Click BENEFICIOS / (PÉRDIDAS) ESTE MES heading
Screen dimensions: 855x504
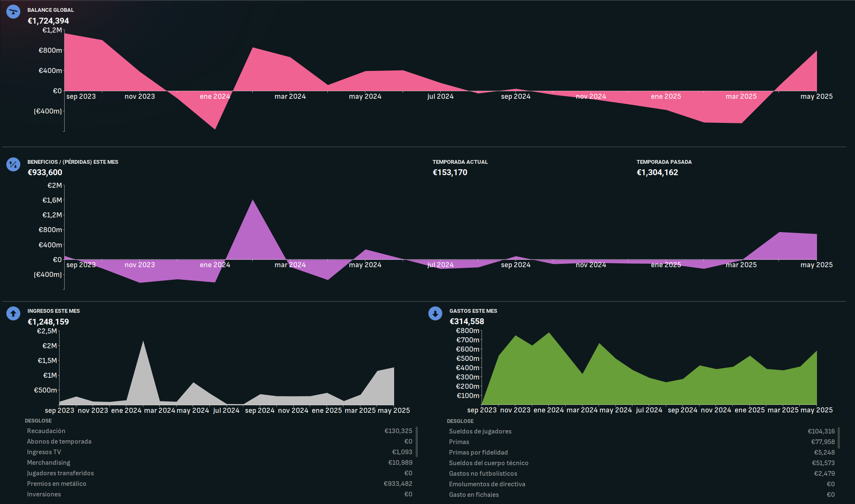(73, 162)
